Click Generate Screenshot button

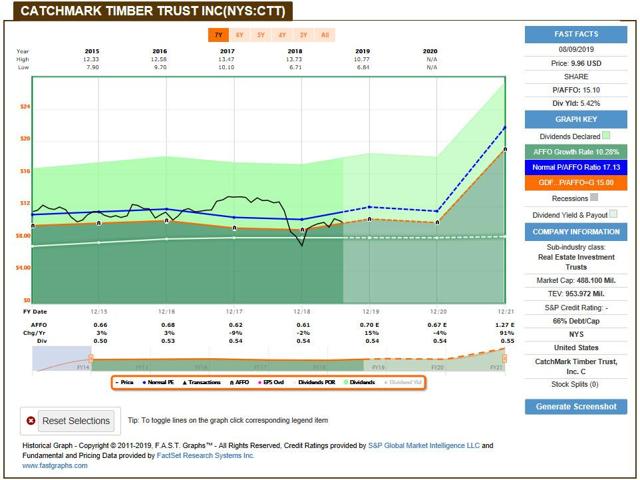pos(576,407)
